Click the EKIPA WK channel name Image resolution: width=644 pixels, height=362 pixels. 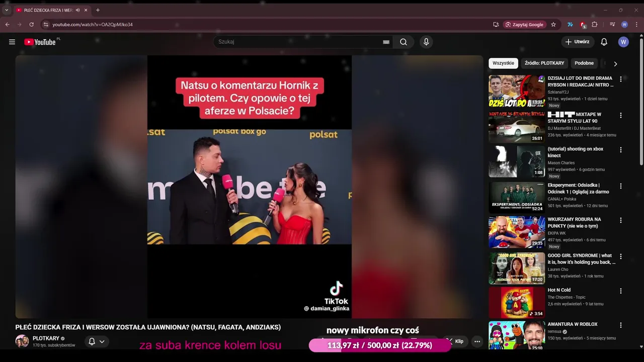tap(556, 233)
